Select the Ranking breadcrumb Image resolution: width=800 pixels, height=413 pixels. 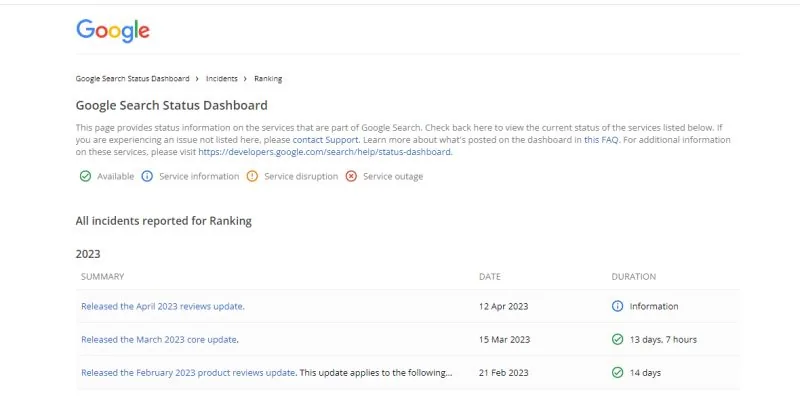(x=268, y=79)
